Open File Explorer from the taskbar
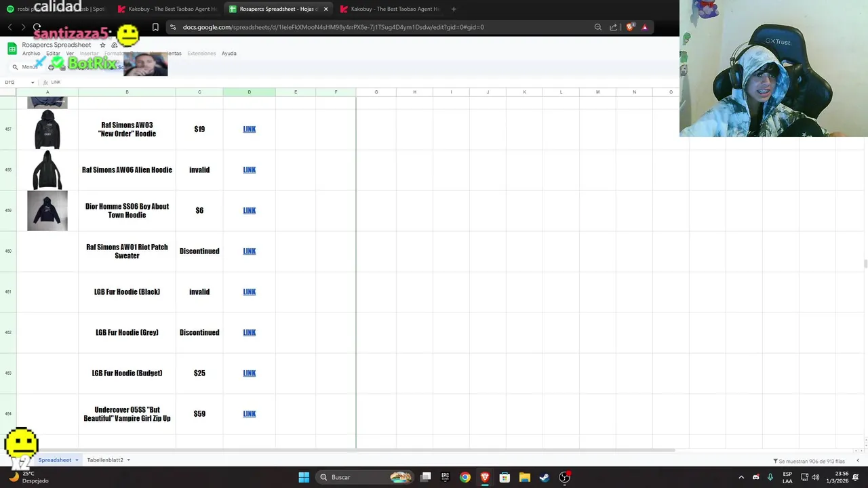 tap(524, 477)
